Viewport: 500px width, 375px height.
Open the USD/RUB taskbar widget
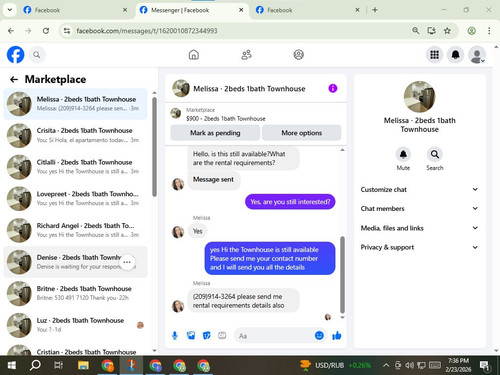(x=336, y=365)
